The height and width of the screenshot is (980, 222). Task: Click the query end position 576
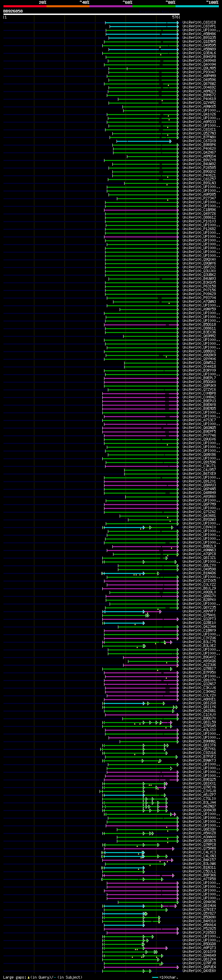click(x=175, y=17)
